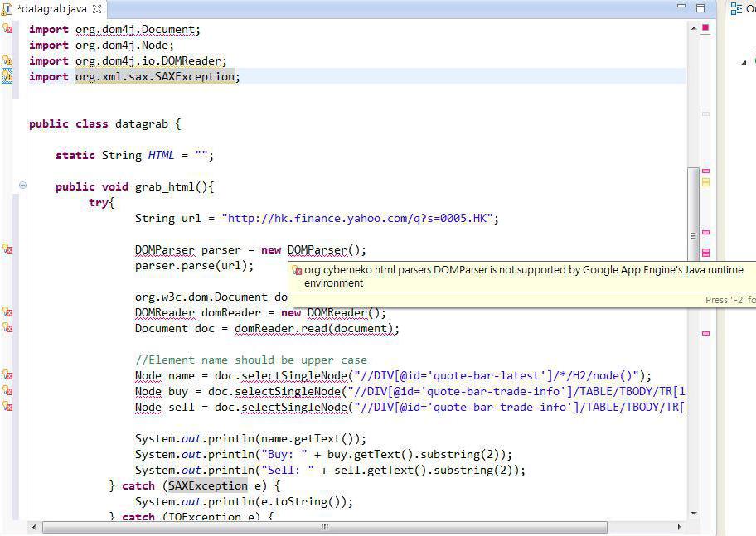756x536 pixels.
Task: Maximize the editor pane
Action: [x=700, y=7]
